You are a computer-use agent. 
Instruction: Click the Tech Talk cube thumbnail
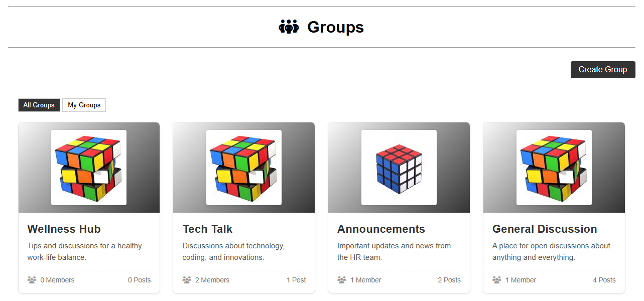[243, 168]
